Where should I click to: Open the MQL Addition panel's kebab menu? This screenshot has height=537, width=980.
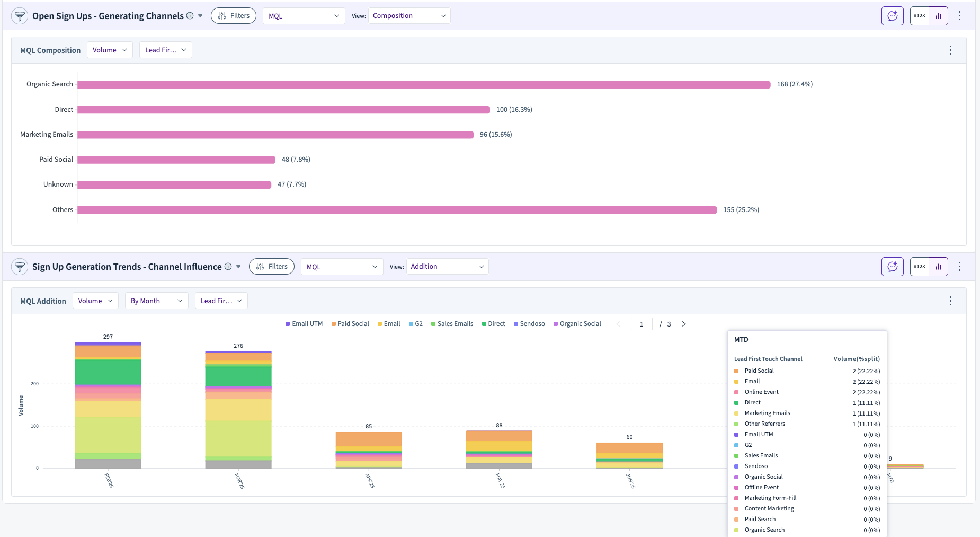coord(950,301)
